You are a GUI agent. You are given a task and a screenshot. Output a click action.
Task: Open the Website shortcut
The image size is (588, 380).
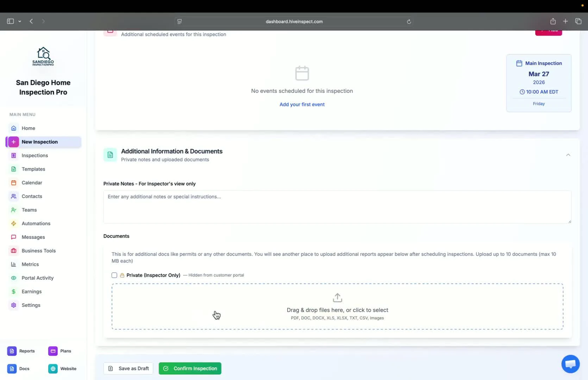[63, 369]
